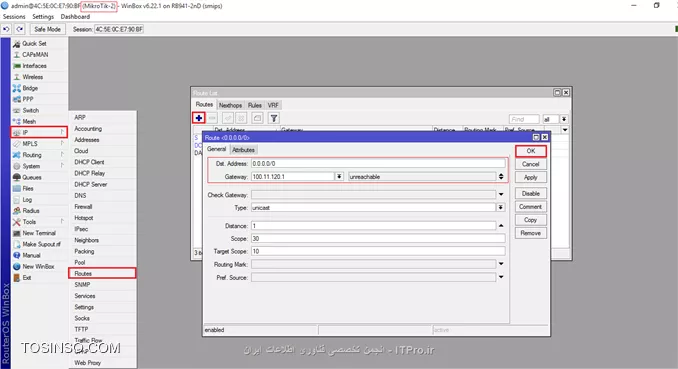Screen dimensions: 678x369
Task: Collapse the Distance field arrow
Action: [x=501, y=226]
